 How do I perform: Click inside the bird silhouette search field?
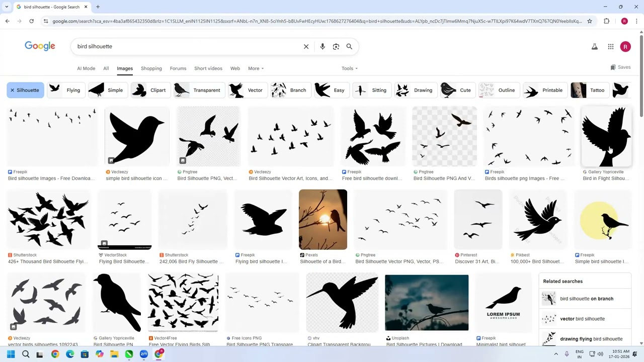pyautogui.click(x=186, y=46)
